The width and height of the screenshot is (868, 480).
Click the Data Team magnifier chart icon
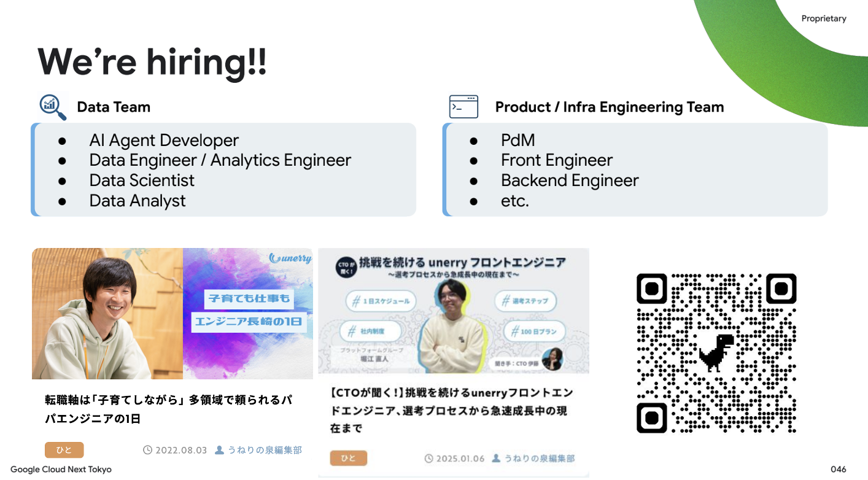coord(53,107)
